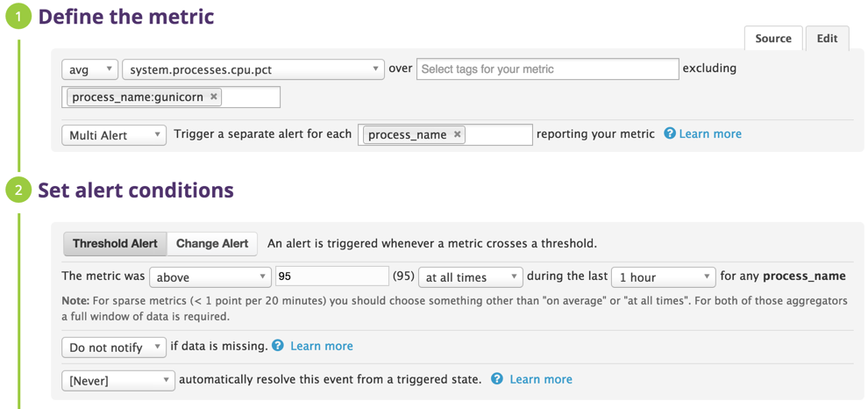This screenshot has height=409, width=868.
Task: Open the avg aggregation dropdown
Action: [x=89, y=68]
